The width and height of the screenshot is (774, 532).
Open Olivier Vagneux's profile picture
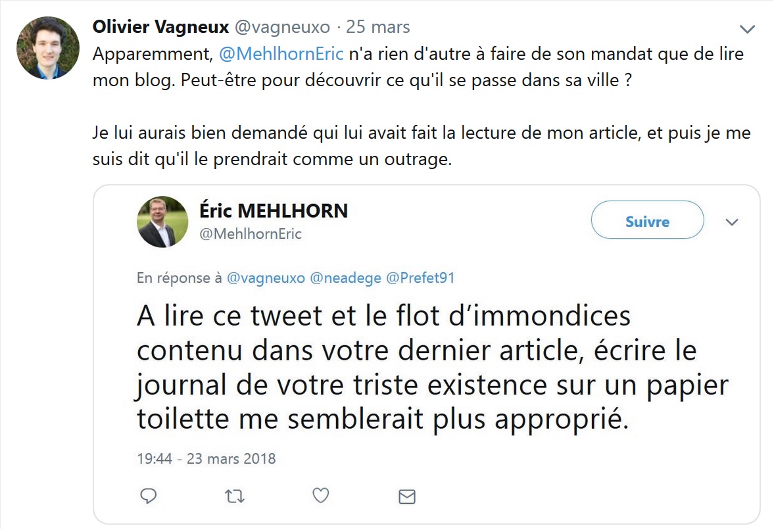[48, 48]
